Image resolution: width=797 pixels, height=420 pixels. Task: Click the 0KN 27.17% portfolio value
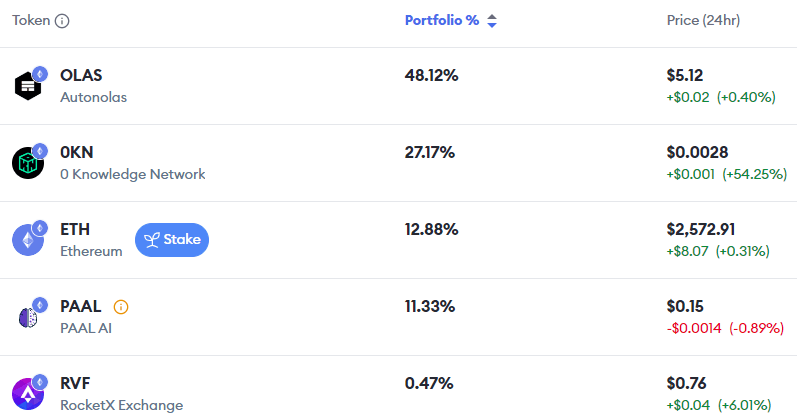pyautogui.click(x=429, y=153)
